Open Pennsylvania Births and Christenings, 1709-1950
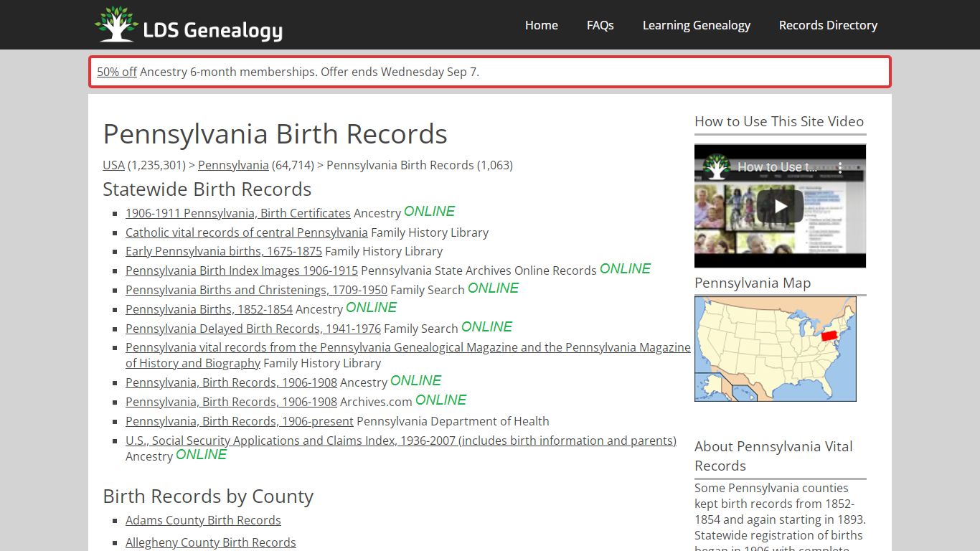The image size is (980, 551). tap(256, 290)
